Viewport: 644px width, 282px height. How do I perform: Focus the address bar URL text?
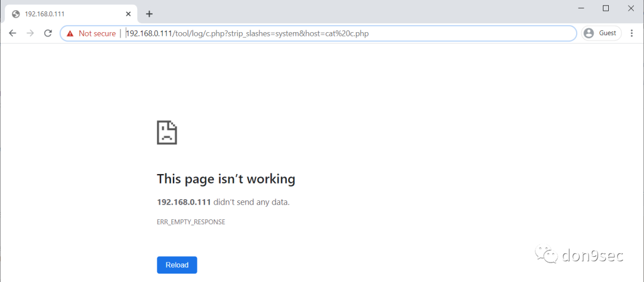(247, 33)
